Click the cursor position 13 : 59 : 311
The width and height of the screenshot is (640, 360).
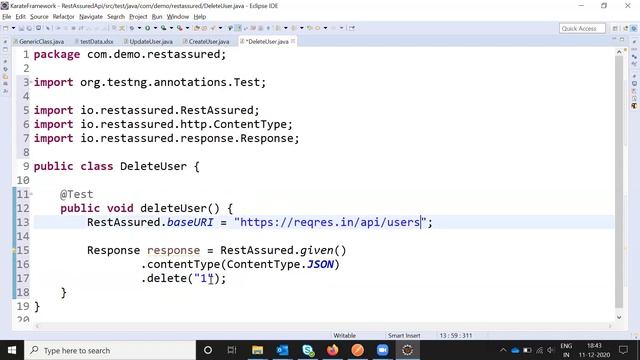[x=456, y=336]
